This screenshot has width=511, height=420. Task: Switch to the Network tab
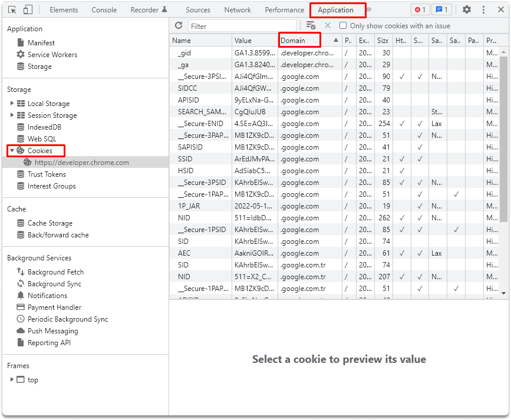point(238,10)
